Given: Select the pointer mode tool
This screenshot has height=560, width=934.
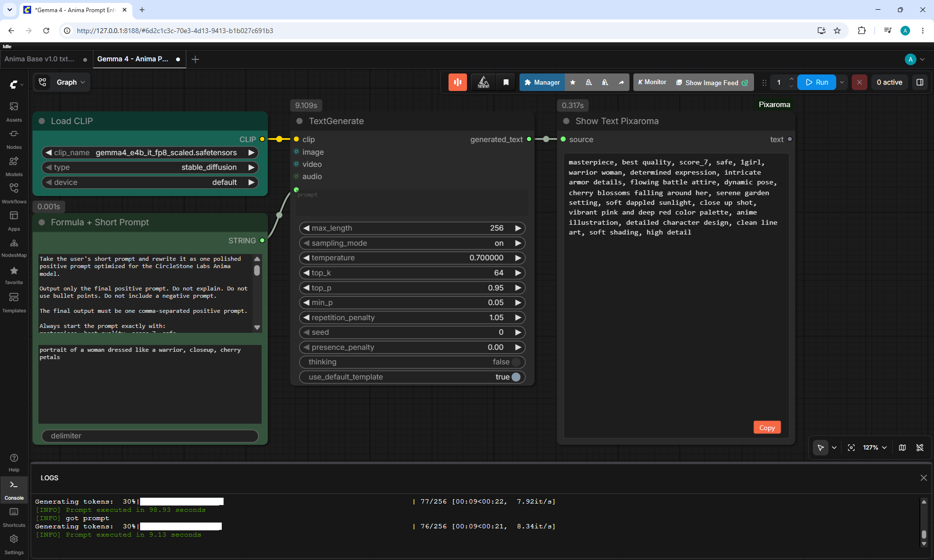Looking at the screenshot, I should [821, 448].
